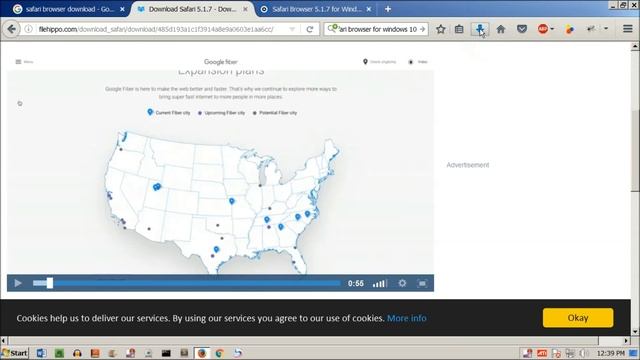Open the colorful extension icon in toolbar
The width and height of the screenshot is (640, 360).
click(570, 29)
